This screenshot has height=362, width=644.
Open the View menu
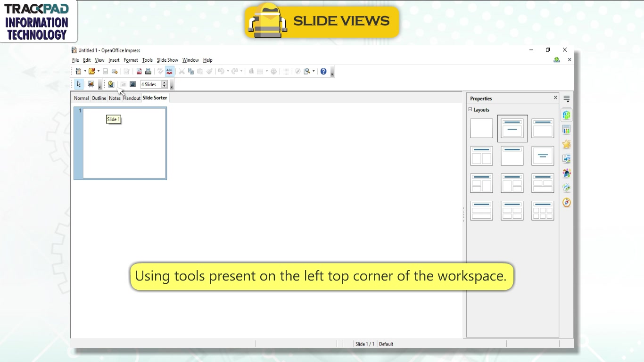pos(99,60)
